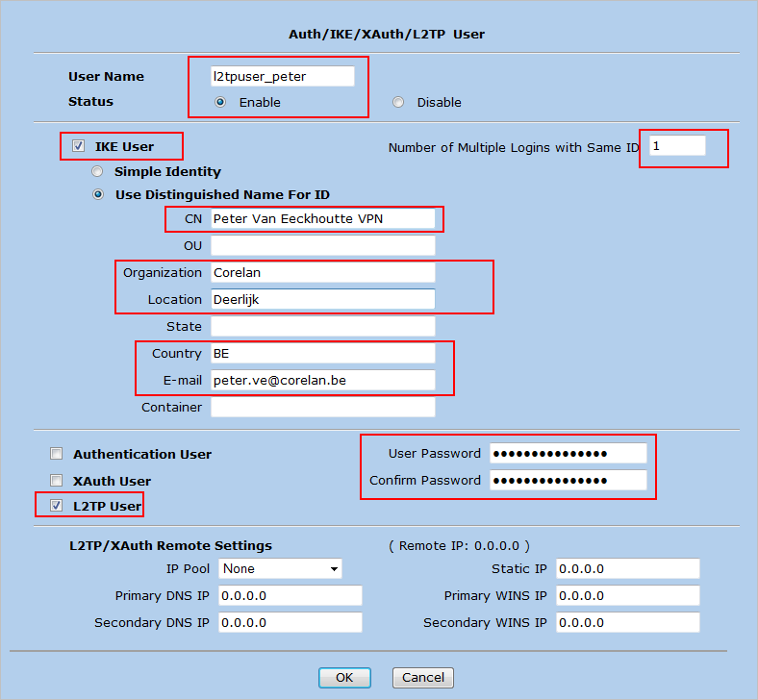
Task: Toggle the IKE User checkbox
Action: [79, 146]
